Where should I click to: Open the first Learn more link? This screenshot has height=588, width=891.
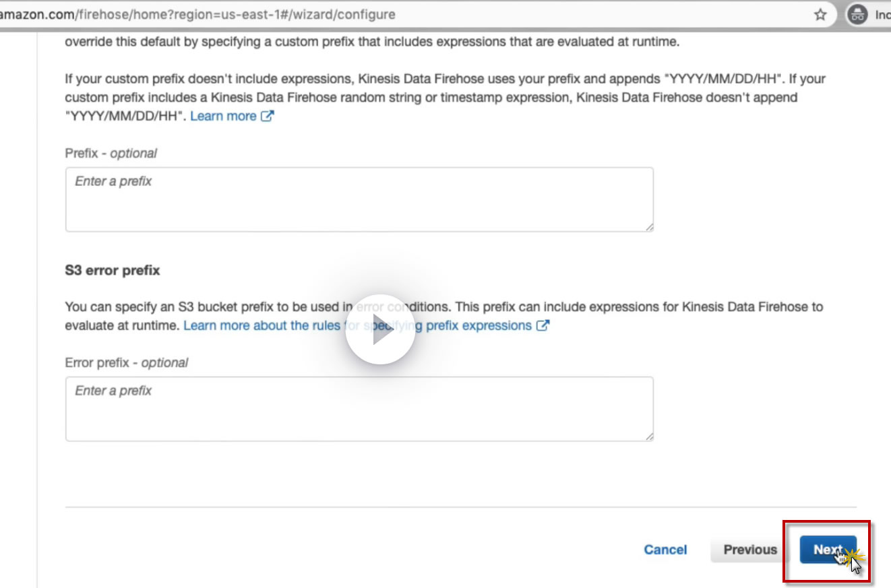tap(223, 116)
